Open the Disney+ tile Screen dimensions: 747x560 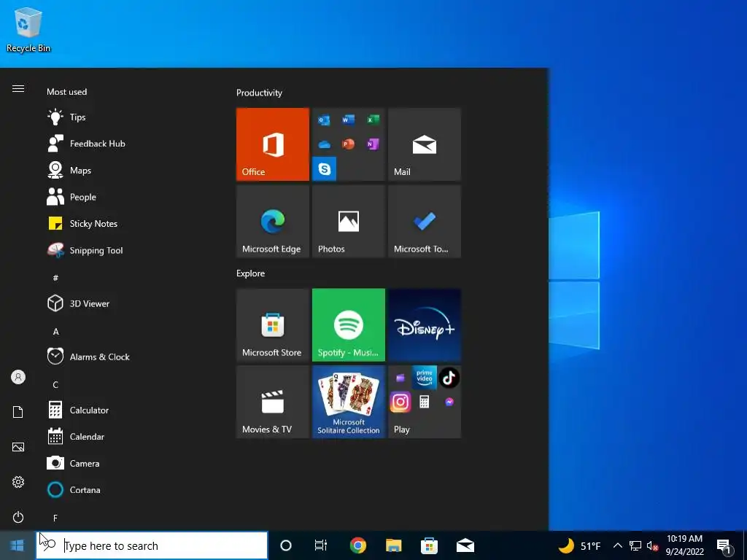pos(425,324)
